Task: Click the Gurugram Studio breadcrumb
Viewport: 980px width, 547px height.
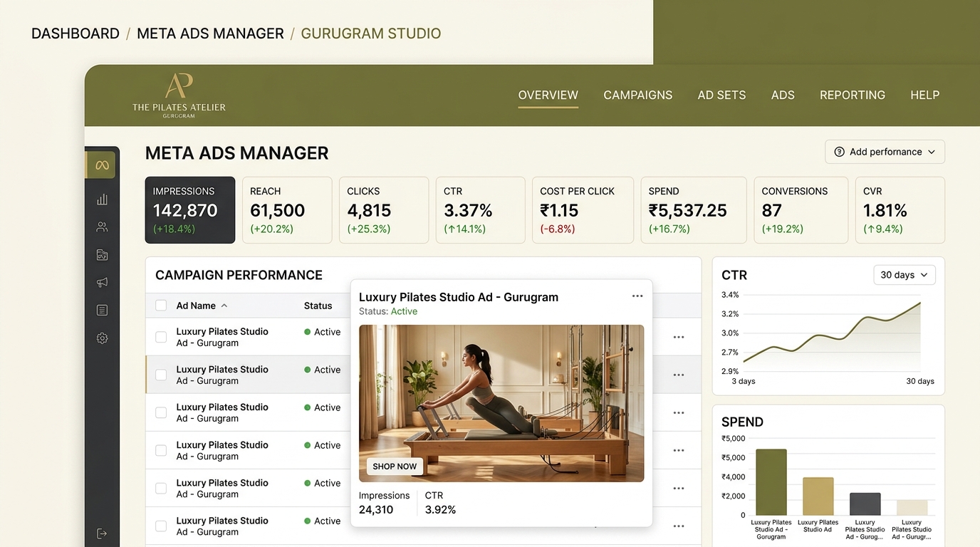Action: tap(371, 33)
